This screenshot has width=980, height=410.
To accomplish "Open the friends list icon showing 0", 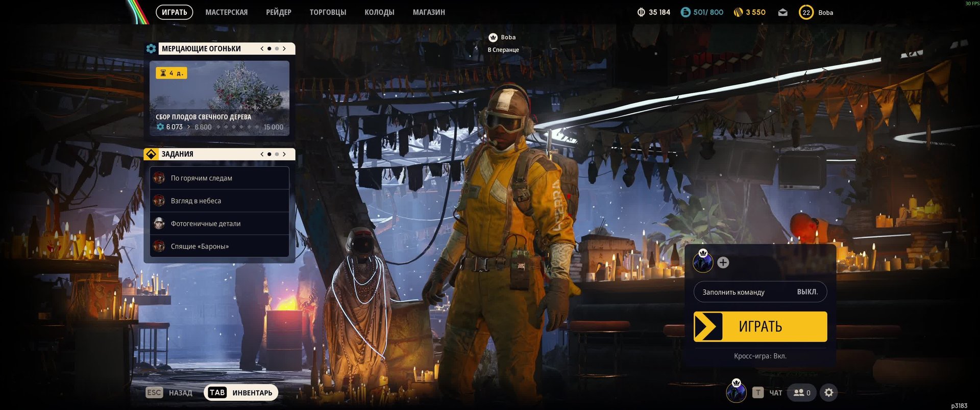I will (x=802, y=393).
